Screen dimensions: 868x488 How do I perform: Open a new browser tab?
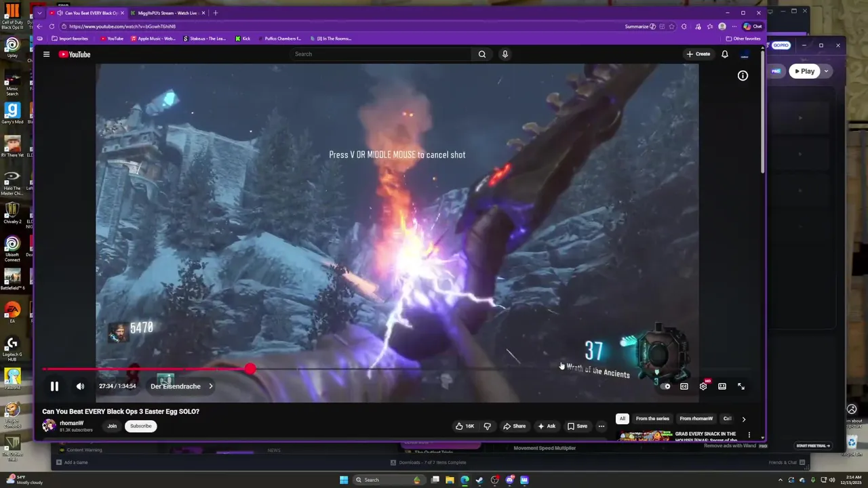(216, 13)
